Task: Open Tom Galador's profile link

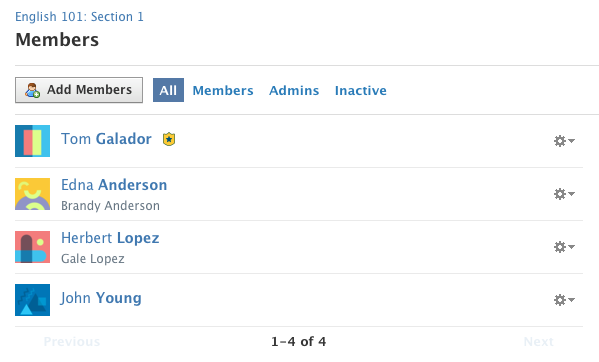Action: (106, 139)
